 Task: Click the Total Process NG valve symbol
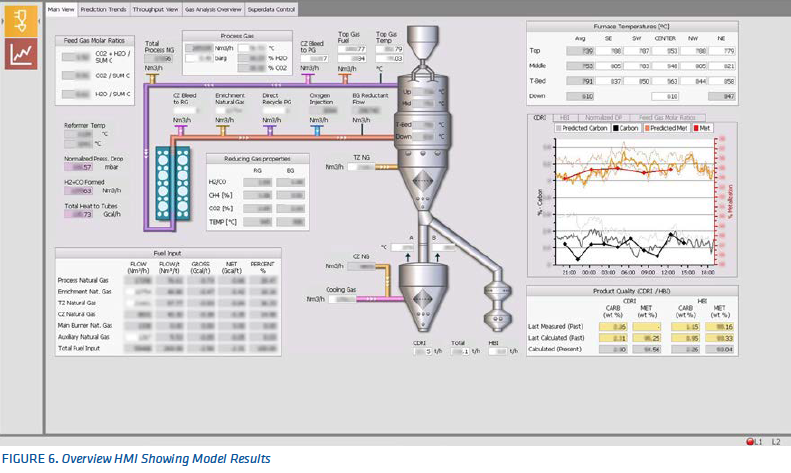pyautogui.click(x=152, y=79)
